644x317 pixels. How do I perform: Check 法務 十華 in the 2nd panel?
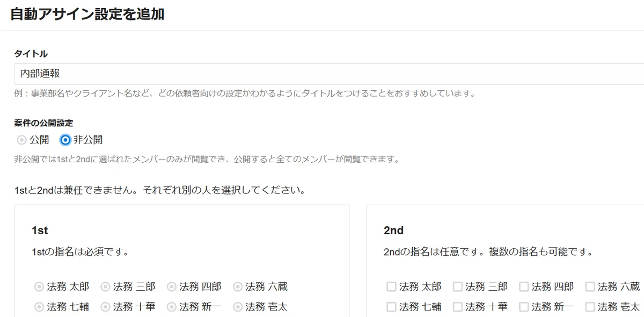[x=458, y=307]
